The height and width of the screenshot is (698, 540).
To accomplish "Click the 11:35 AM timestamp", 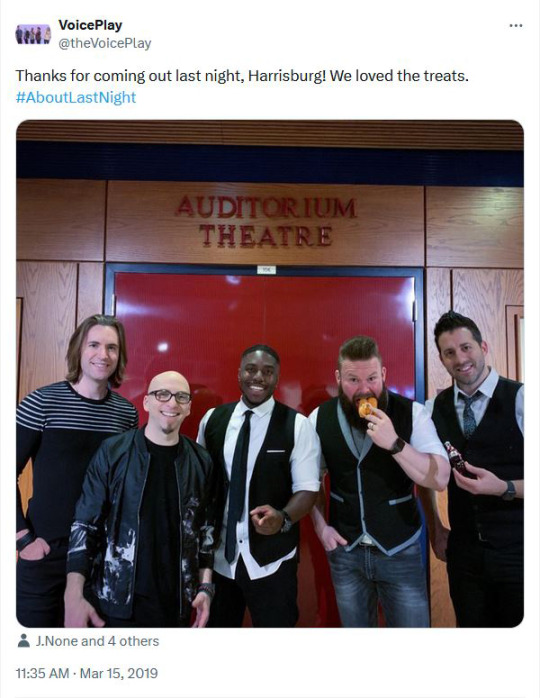I will click(x=42, y=673).
